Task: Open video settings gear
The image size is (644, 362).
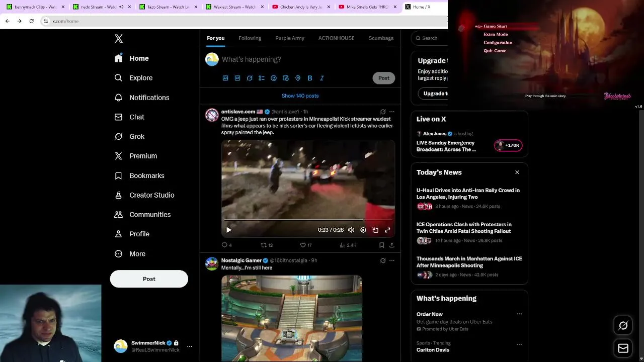Action: click(363, 230)
